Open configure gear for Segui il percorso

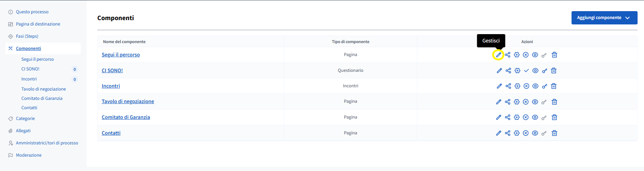pos(517,55)
